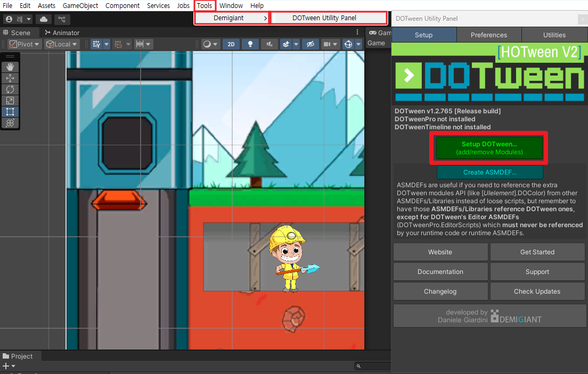Viewport: 588px width, 374px height.
Task: Open the GameObject menu
Action: coord(80,6)
